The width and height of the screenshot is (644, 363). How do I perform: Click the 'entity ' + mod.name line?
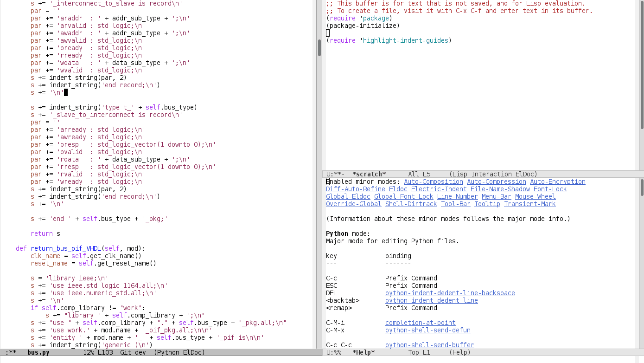pyautogui.click(x=147, y=337)
